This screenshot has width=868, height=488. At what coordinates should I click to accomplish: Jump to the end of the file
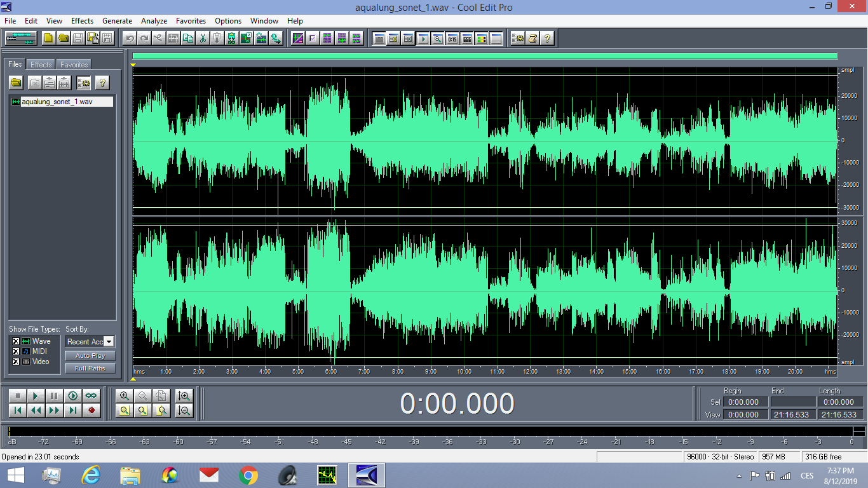pos(73,410)
